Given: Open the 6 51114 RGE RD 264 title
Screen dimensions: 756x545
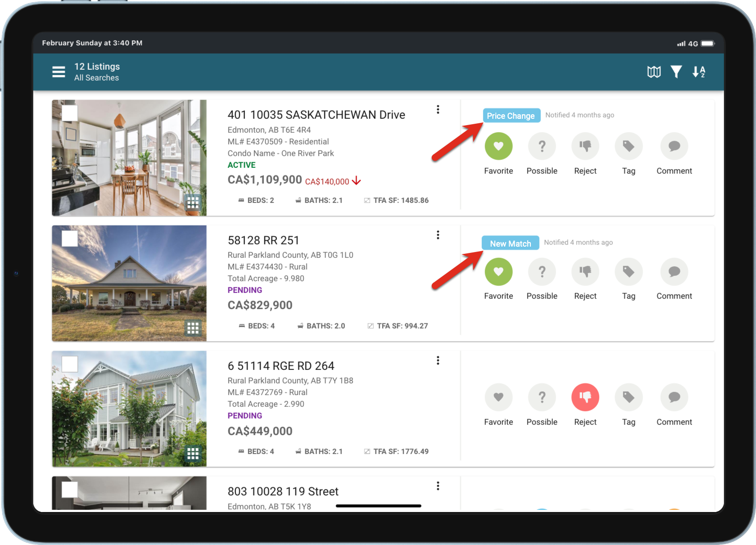Looking at the screenshot, I should 281,366.
